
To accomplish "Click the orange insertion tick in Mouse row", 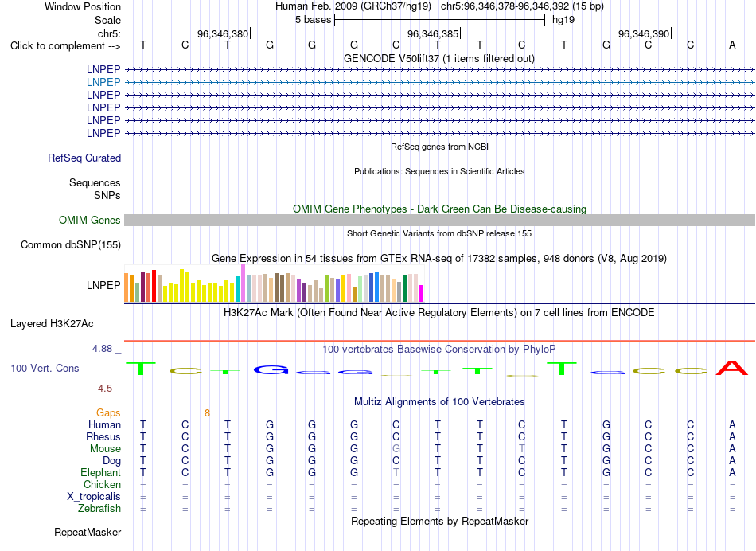I will tap(208, 448).
